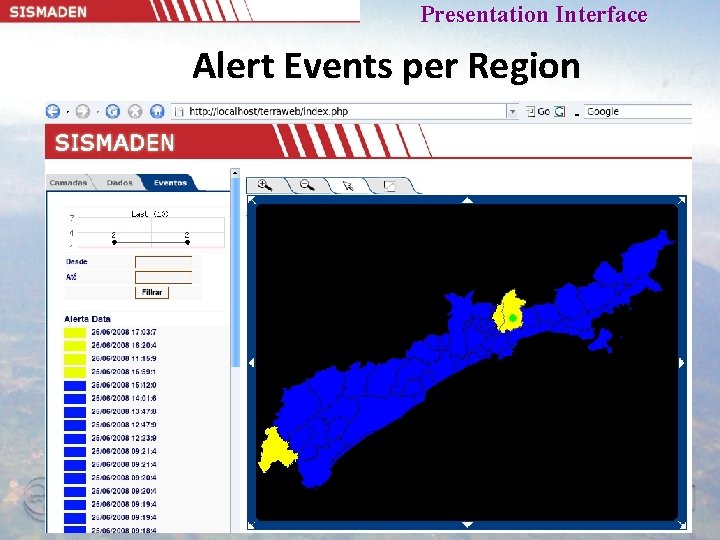Switch to the Camadas tab

pos(68,183)
